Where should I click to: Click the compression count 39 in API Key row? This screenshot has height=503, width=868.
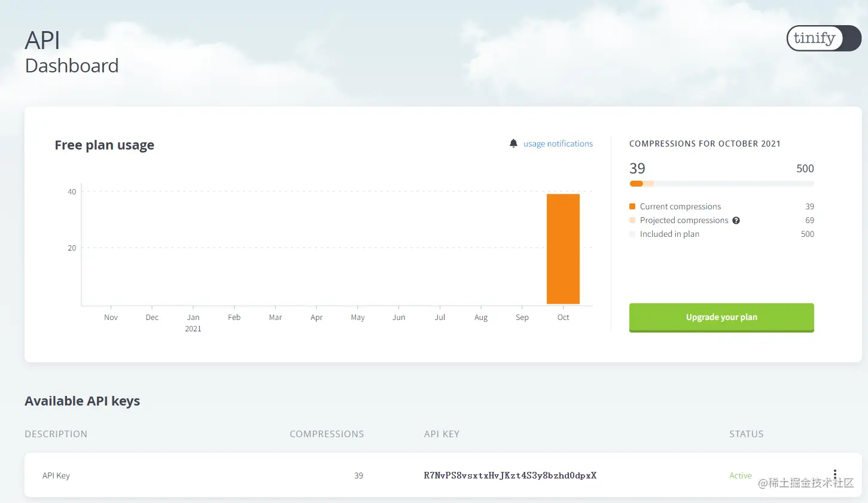(x=359, y=475)
